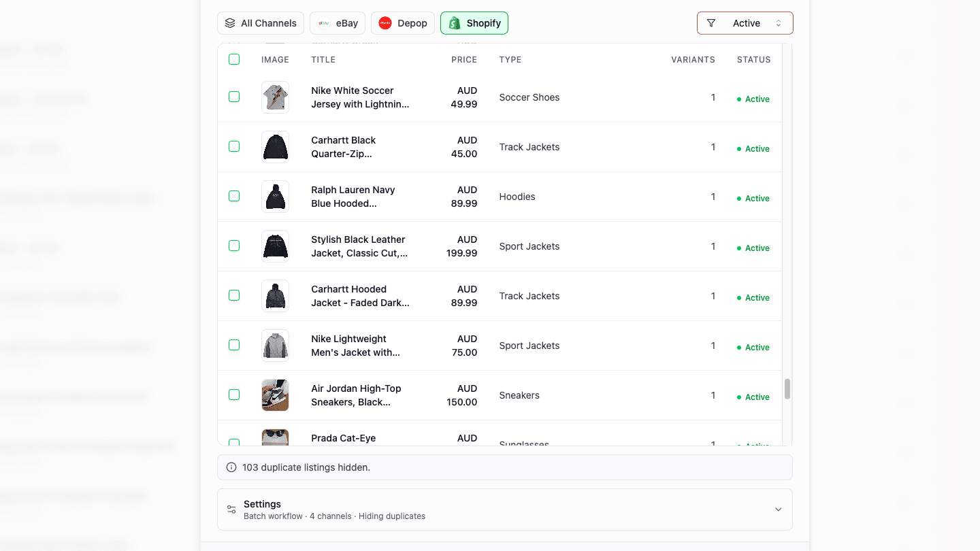Click the 'AUD 75.00' price cell
Viewport: 980px width, 551px height.
coord(464,346)
